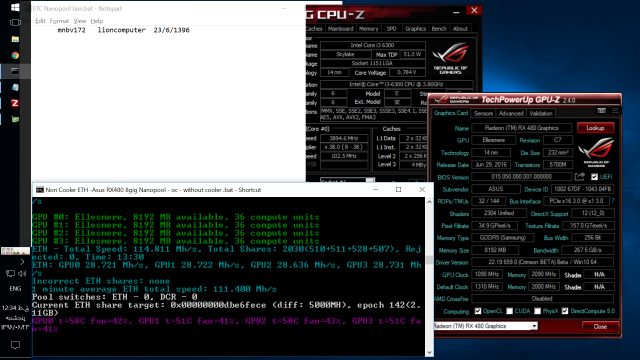Viewport: 640px width, 360px height.
Task: Open Format menu in Notepad
Action: [x=59, y=21]
